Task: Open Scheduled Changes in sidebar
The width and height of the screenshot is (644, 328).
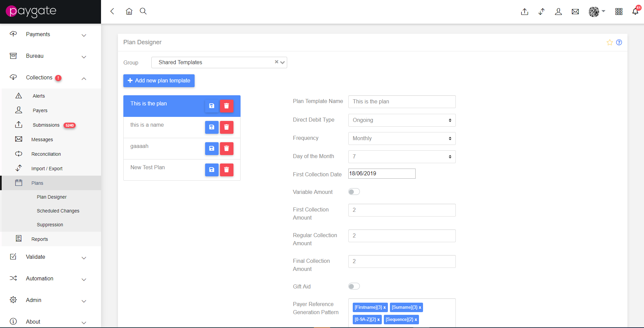Action: tap(58, 211)
